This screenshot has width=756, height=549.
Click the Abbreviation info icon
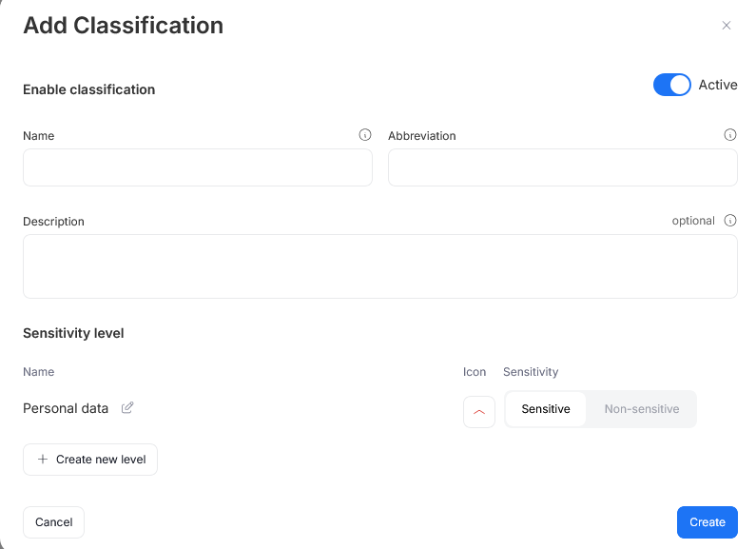click(x=730, y=135)
